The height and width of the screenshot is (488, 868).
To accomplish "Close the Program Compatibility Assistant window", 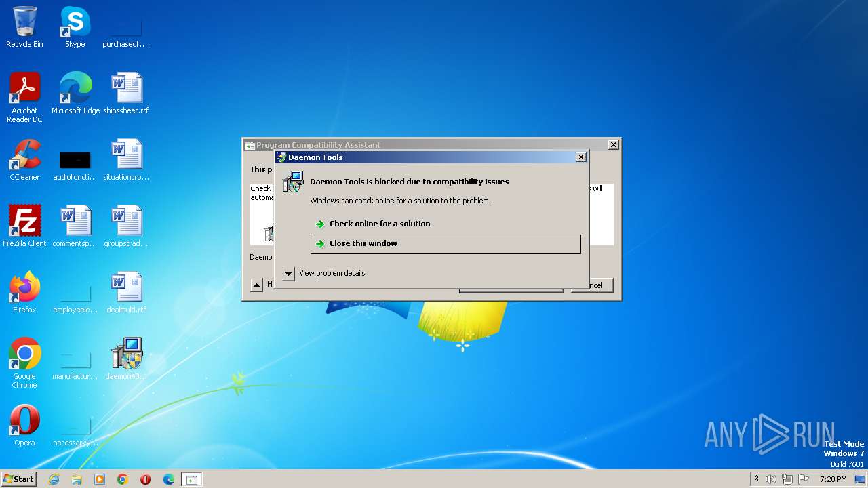I will tap(613, 145).
